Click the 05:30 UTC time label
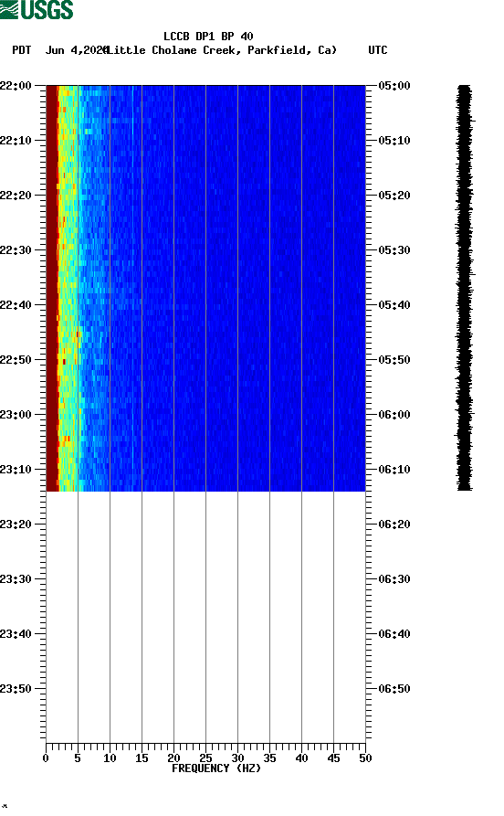The width and height of the screenshot is (504, 816). pos(394,250)
